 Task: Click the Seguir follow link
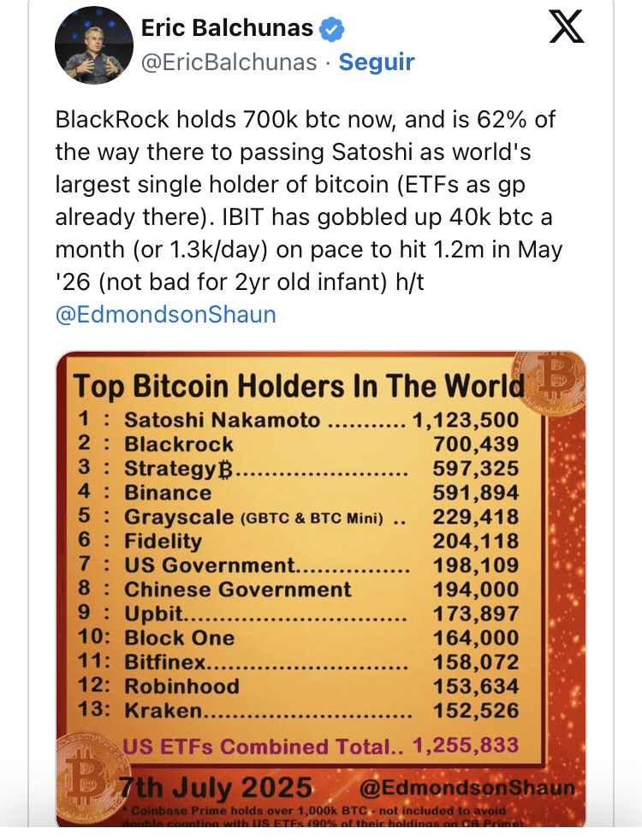point(376,62)
